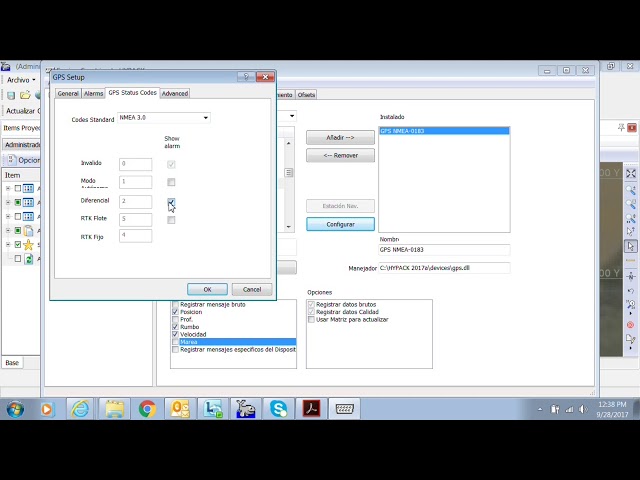
Task: Click the on-screen keyboard taskbar icon
Action: pos(344,409)
